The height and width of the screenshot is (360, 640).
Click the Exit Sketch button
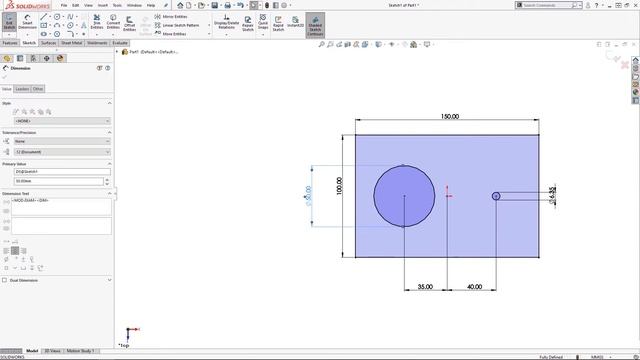coord(9,22)
